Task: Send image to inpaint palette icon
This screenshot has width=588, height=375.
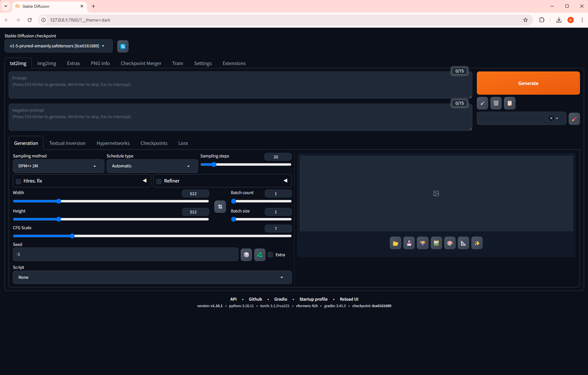Action: (x=450, y=243)
